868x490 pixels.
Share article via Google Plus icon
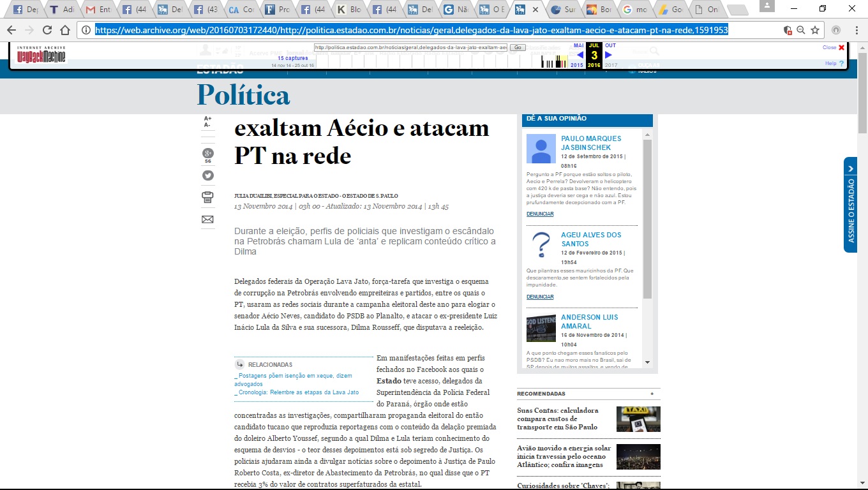click(208, 153)
